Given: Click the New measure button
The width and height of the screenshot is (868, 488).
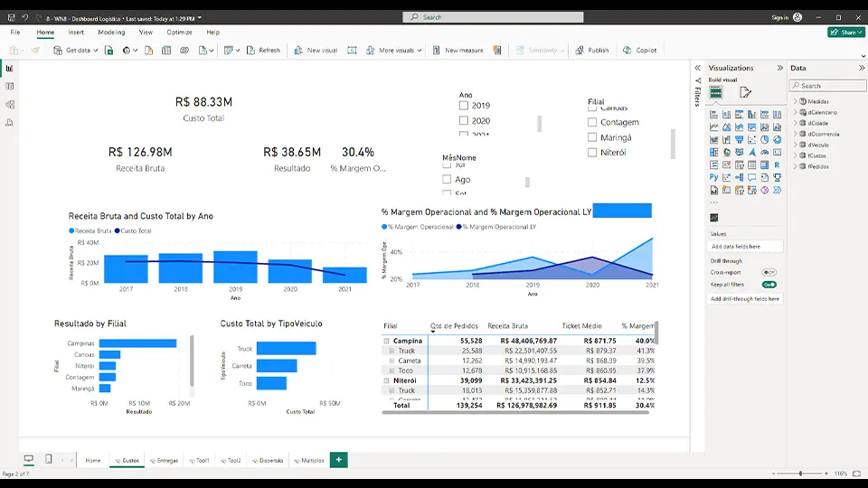Looking at the screenshot, I should (458, 51).
